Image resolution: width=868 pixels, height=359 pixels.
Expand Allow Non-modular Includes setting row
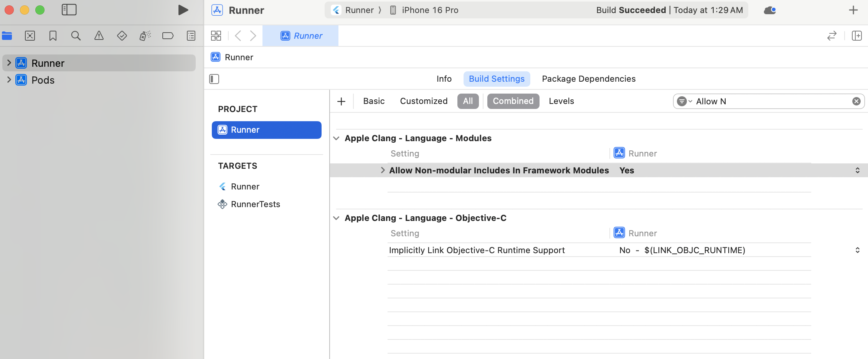(x=383, y=170)
